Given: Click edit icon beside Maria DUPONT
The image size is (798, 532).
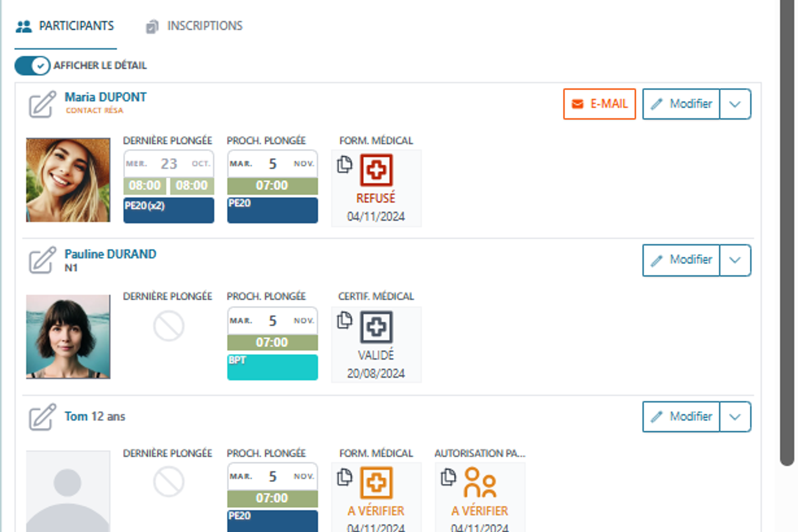Looking at the screenshot, I should click(x=42, y=104).
